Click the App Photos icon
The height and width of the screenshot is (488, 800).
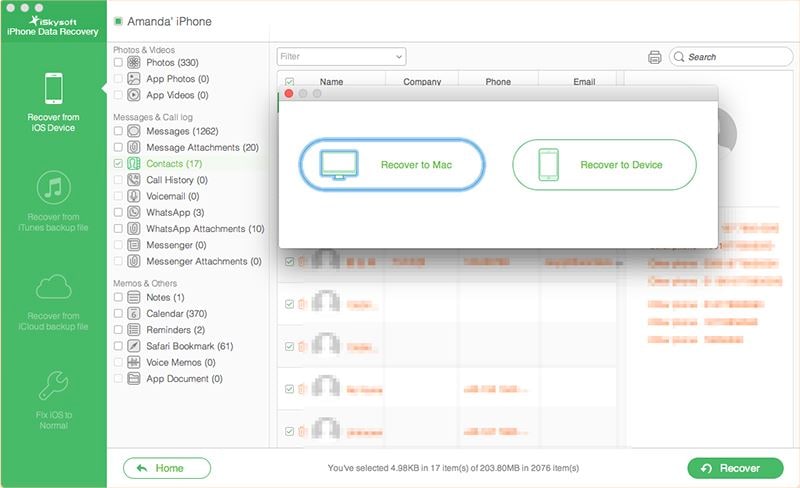[x=134, y=79]
